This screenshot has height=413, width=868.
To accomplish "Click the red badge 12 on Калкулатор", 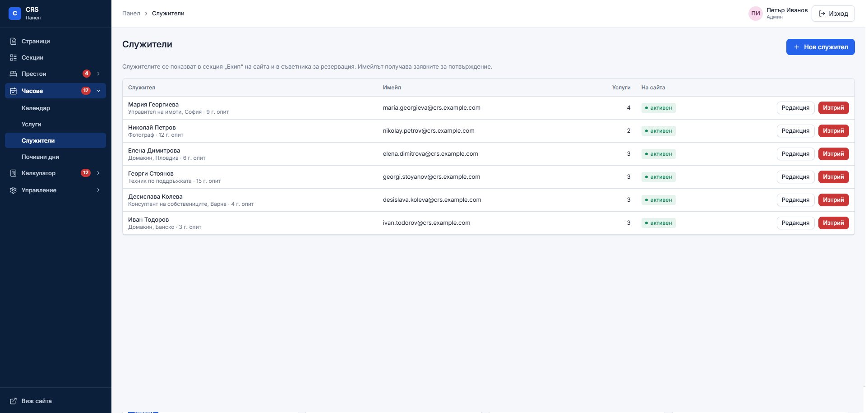I will pyautogui.click(x=86, y=173).
